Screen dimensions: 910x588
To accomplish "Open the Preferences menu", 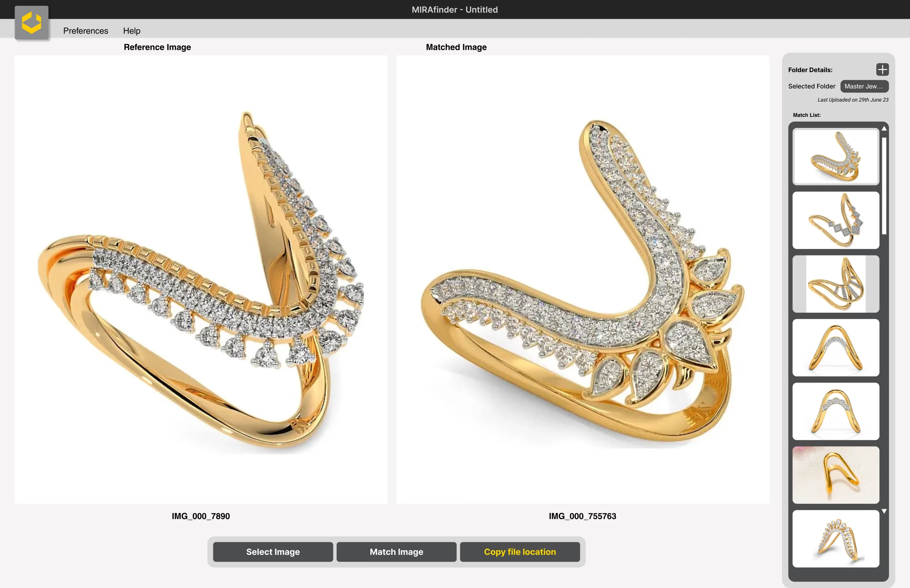I will pyautogui.click(x=86, y=31).
